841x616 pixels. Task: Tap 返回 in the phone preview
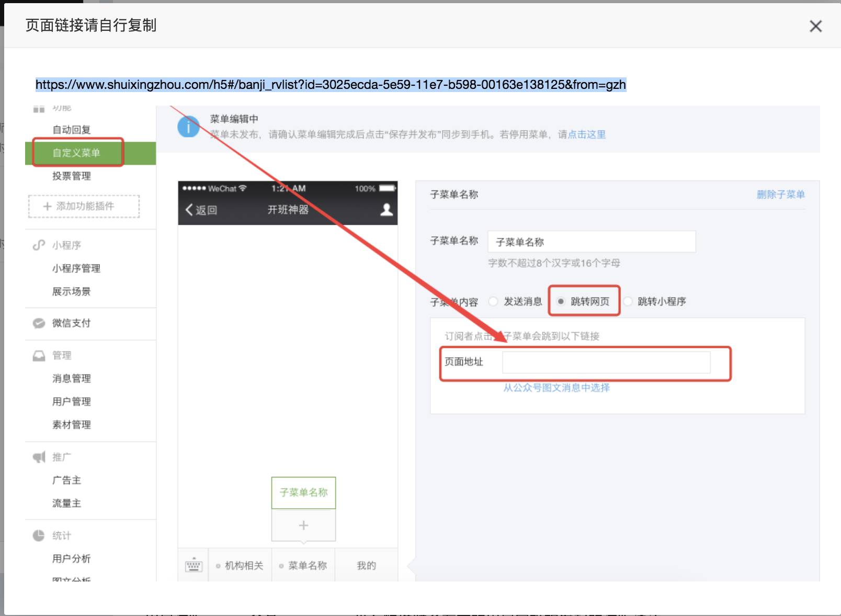[x=201, y=210]
